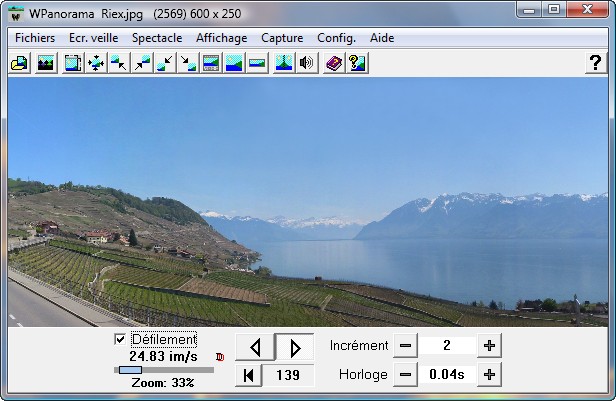Click the Horloge label

click(363, 375)
